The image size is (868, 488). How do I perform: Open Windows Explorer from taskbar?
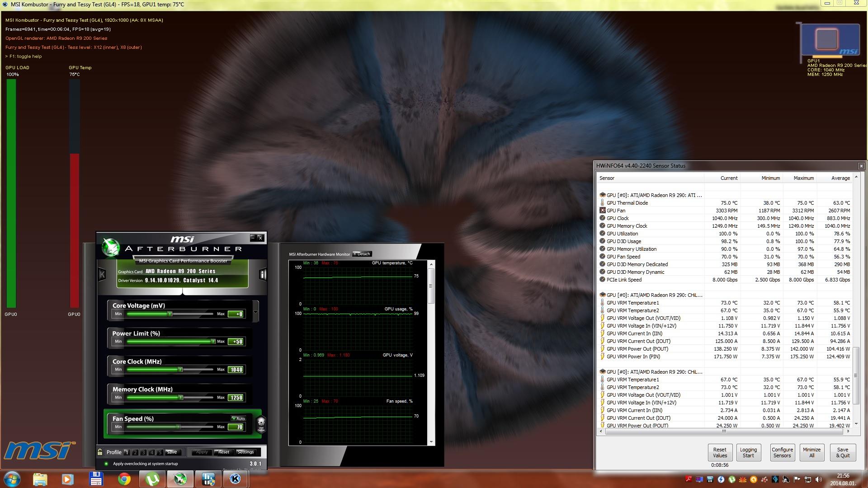[x=40, y=479]
